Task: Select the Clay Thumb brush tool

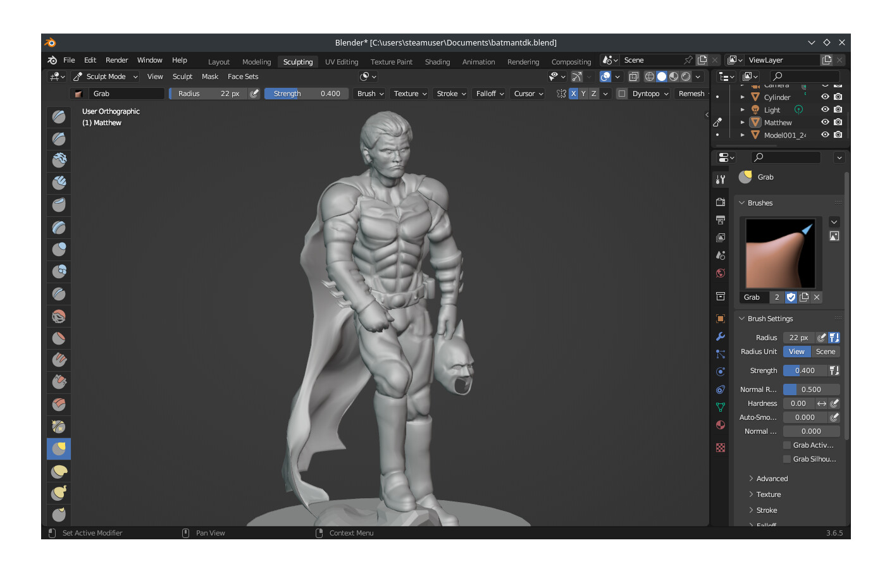Action: coord(59,205)
